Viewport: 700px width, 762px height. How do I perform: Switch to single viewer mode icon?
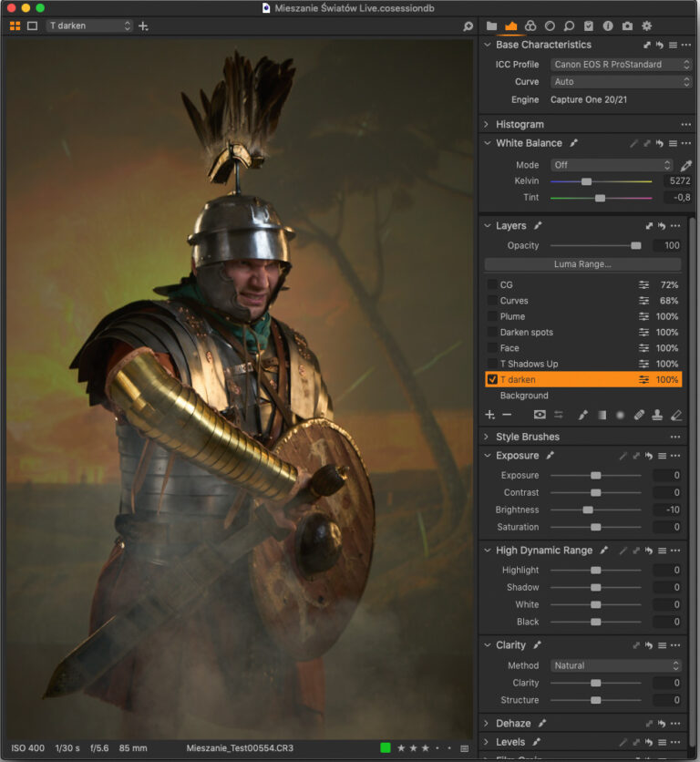(x=33, y=26)
